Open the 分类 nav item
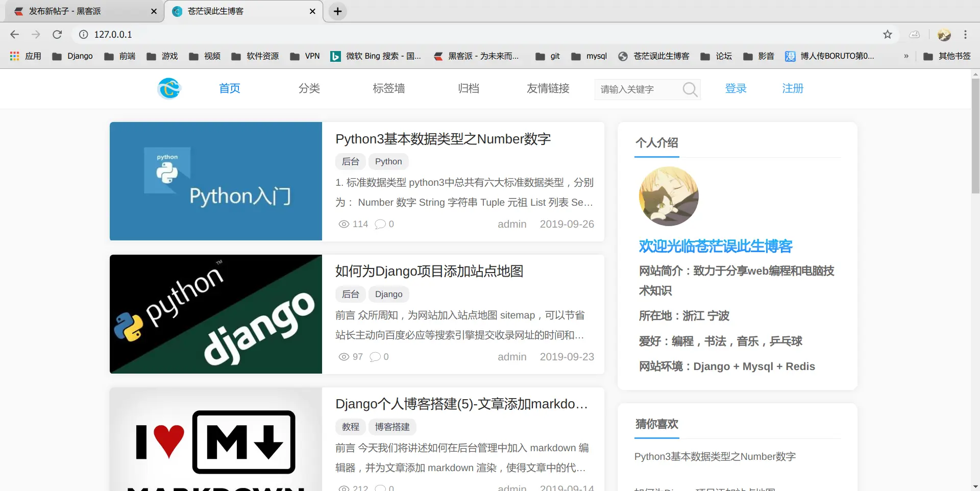 309,88
